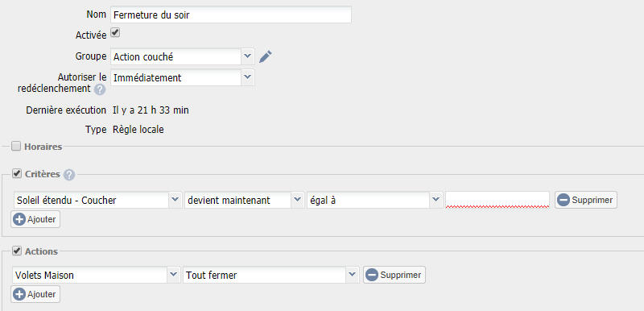Click the pencil icon to edit the group

(266, 56)
